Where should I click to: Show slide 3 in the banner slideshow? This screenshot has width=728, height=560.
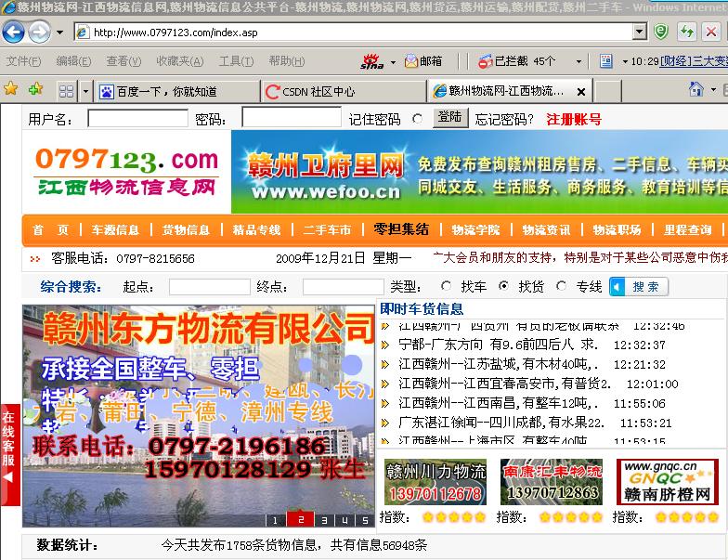point(325,520)
